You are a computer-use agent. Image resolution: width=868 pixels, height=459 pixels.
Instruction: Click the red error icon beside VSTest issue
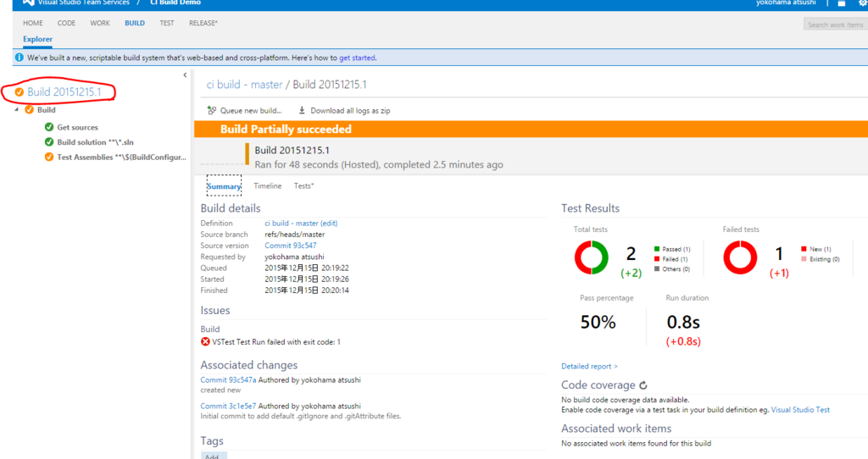[205, 342]
